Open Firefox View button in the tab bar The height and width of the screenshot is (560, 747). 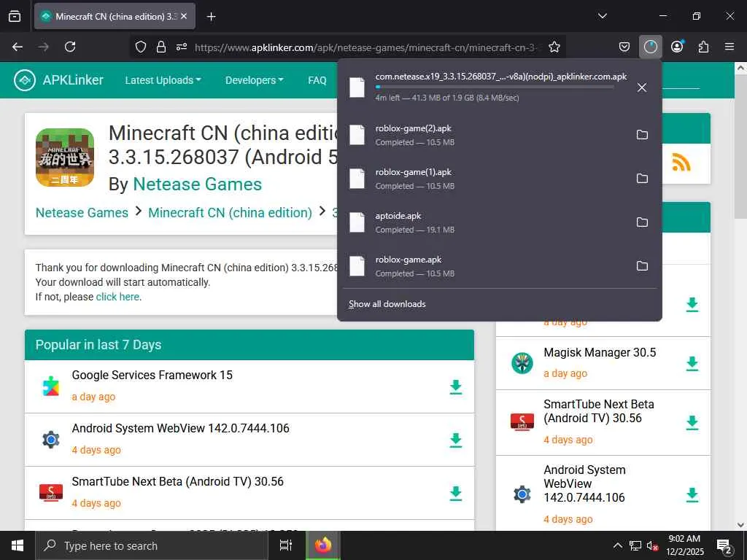click(x=15, y=16)
